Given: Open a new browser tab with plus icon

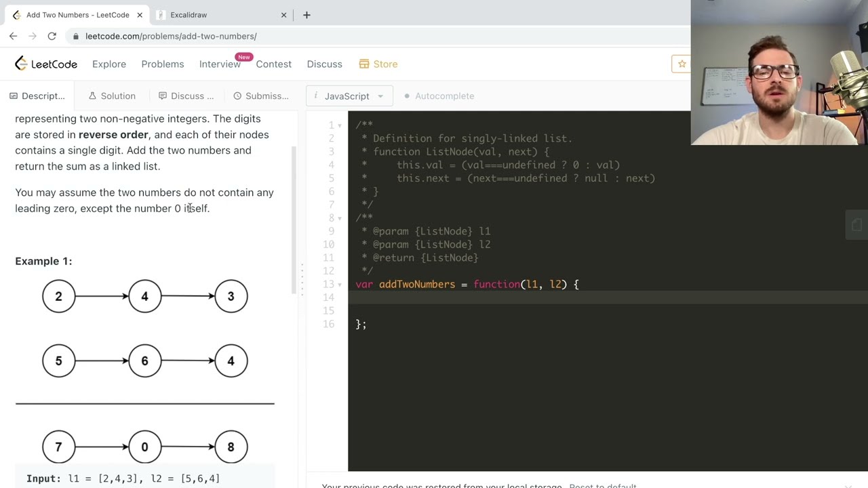Looking at the screenshot, I should point(307,15).
